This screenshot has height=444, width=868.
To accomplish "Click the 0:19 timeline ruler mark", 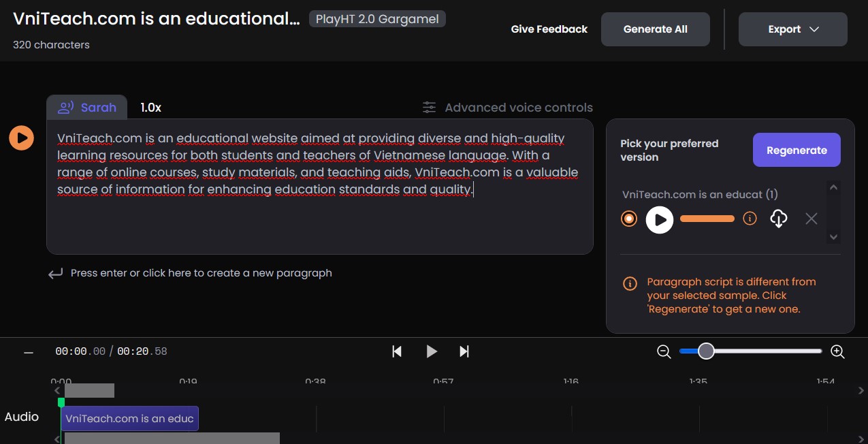I will tap(188, 381).
